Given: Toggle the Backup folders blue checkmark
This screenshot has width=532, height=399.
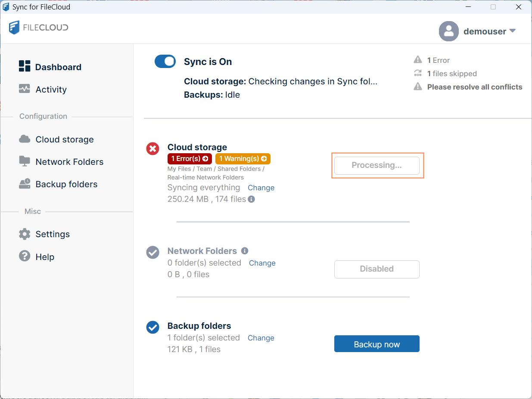Looking at the screenshot, I should (152, 328).
